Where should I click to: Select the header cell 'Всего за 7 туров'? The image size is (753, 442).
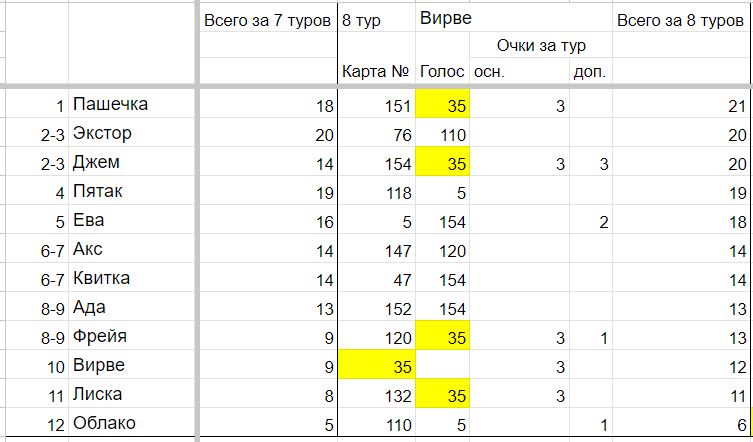pyautogui.click(x=267, y=20)
